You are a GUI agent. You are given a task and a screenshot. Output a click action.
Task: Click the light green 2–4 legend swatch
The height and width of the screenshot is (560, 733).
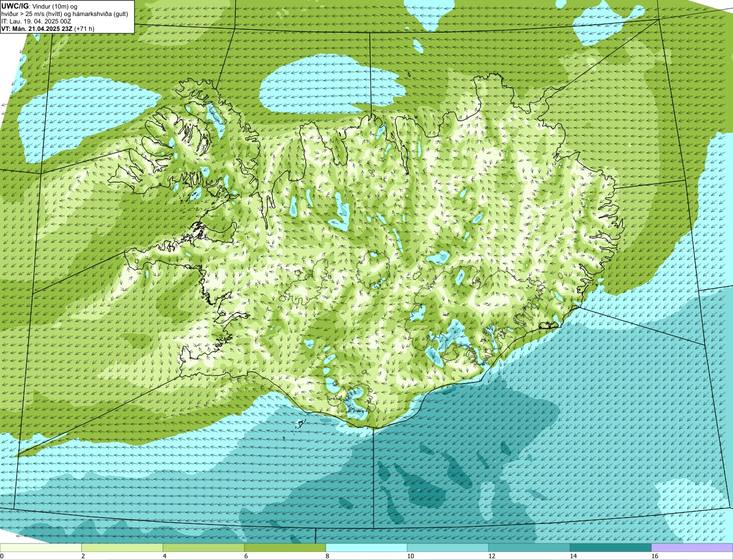pyautogui.click(x=123, y=548)
